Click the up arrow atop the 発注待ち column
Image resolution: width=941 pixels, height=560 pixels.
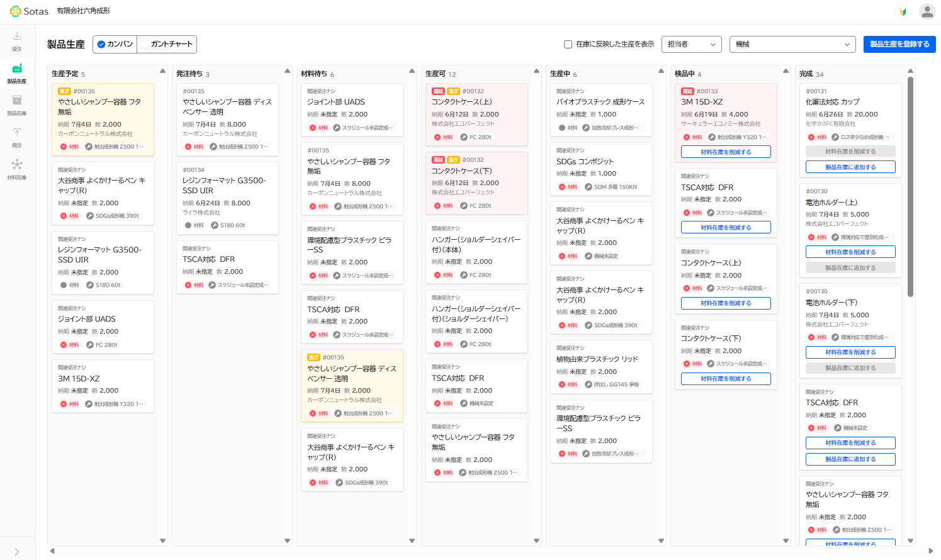point(287,71)
